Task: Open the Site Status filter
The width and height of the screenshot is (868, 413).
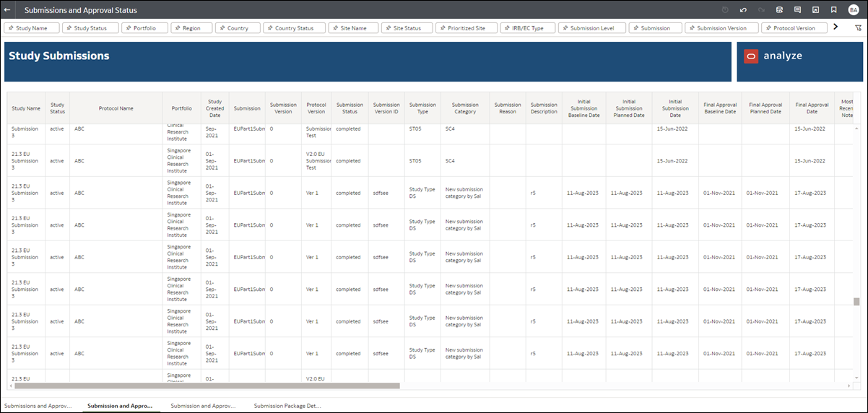Action: click(407, 28)
